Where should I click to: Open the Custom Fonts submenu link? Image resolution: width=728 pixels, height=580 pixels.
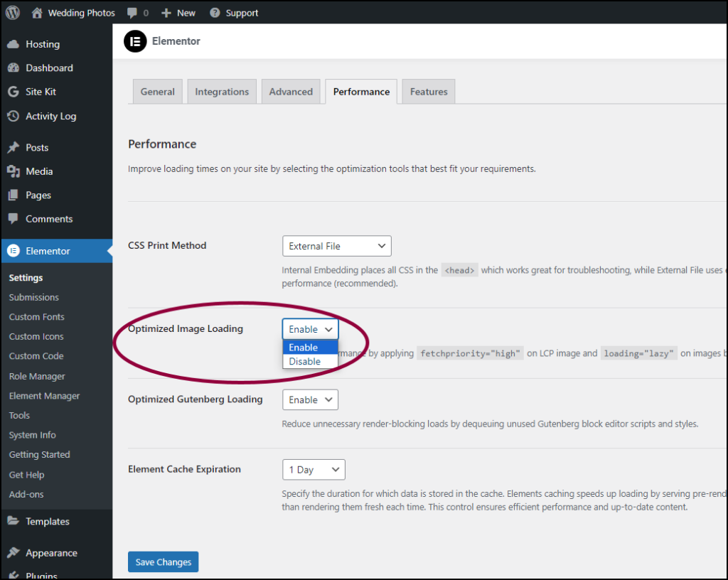(x=37, y=317)
